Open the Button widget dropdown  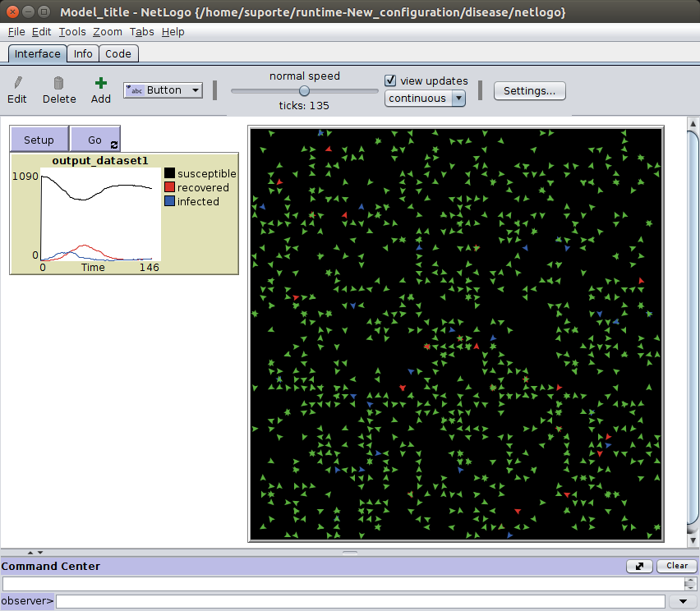point(195,90)
